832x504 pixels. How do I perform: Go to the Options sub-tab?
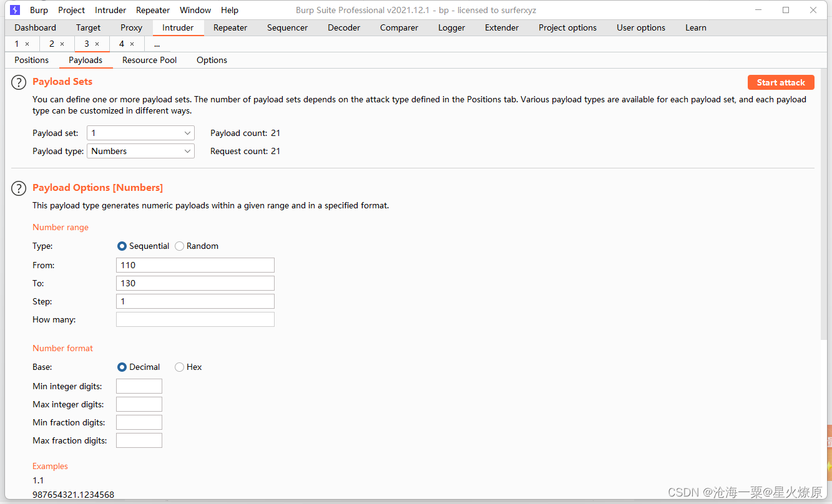(212, 60)
